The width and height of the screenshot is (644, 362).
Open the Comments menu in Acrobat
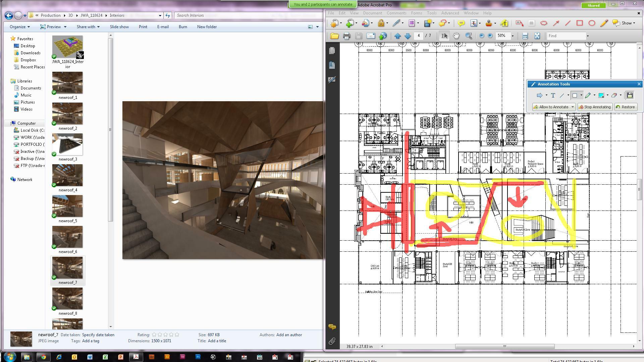[x=396, y=13]
